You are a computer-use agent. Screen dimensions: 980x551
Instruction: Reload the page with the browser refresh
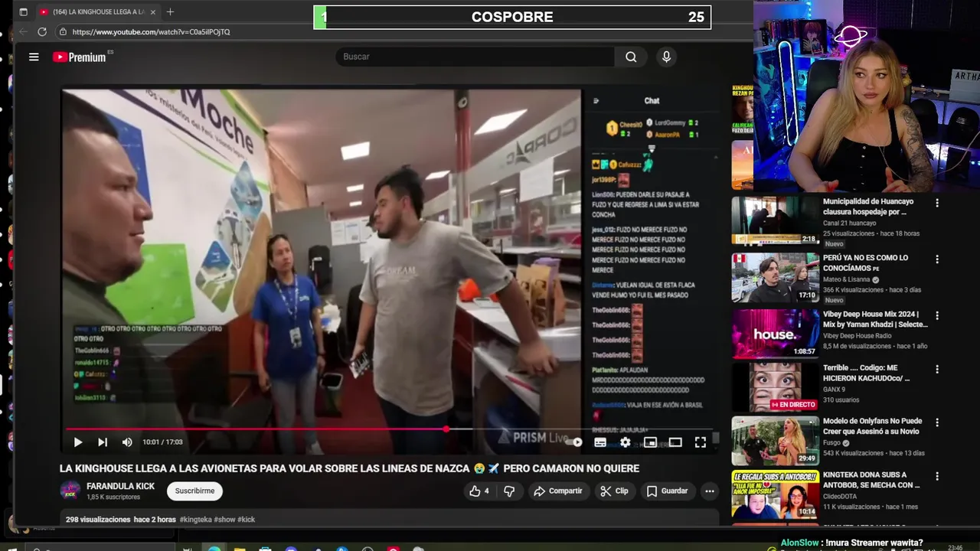tap(42, 32)
